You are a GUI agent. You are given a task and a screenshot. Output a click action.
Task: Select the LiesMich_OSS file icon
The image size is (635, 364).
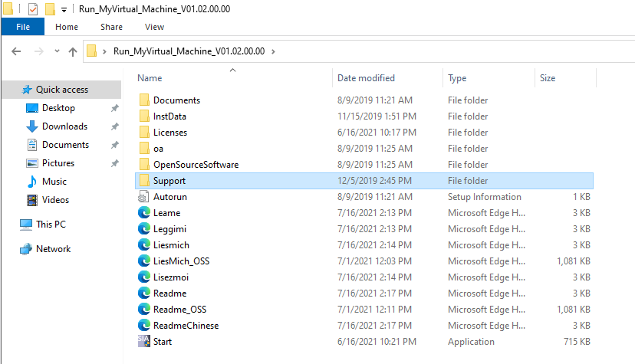pyautogui.click(x=143, y=261)
